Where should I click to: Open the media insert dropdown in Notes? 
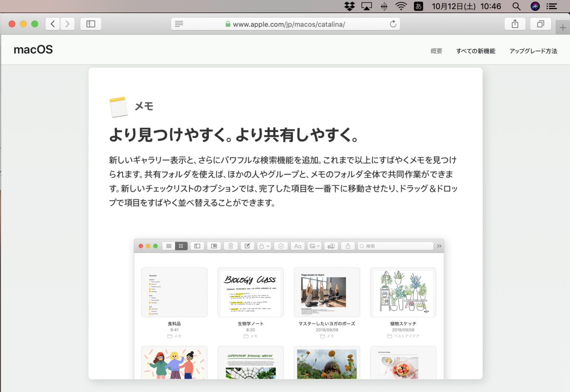coord(314,246)
